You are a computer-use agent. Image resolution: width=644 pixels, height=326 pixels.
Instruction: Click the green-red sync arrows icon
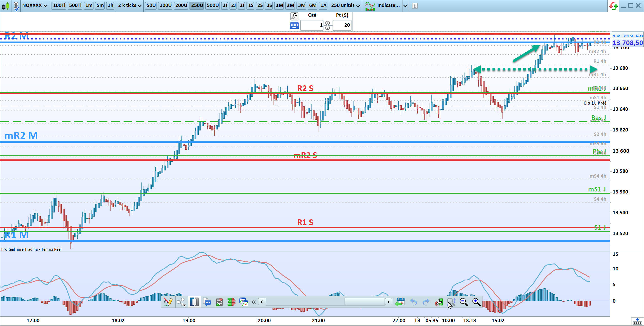click(x=613, y=6)
